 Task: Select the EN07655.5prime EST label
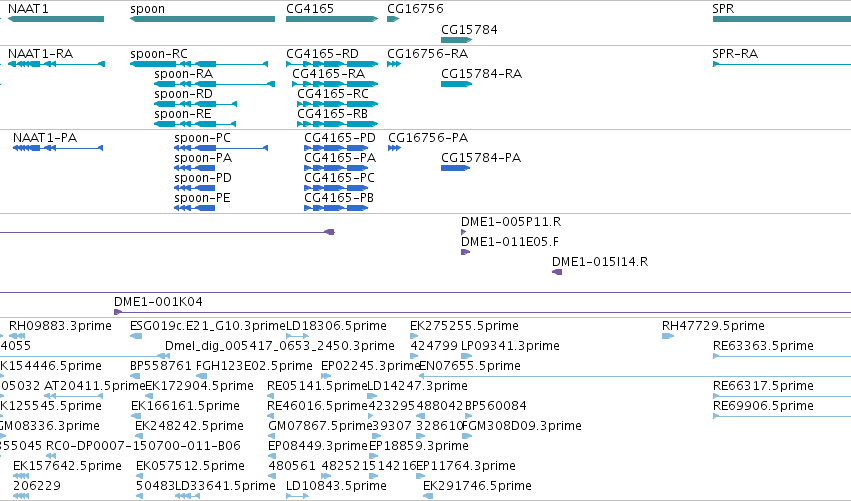(470, 366)
